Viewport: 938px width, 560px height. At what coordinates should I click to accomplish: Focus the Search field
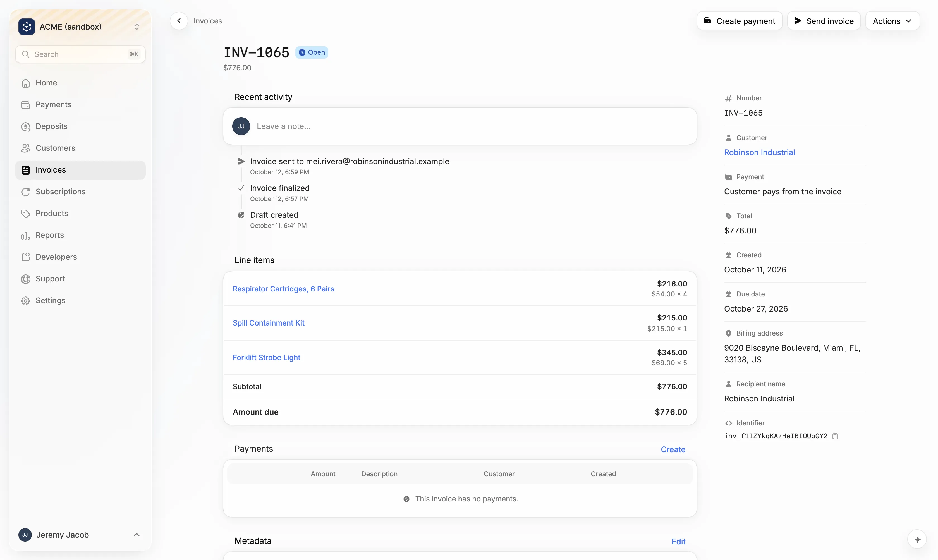[80, 54]
